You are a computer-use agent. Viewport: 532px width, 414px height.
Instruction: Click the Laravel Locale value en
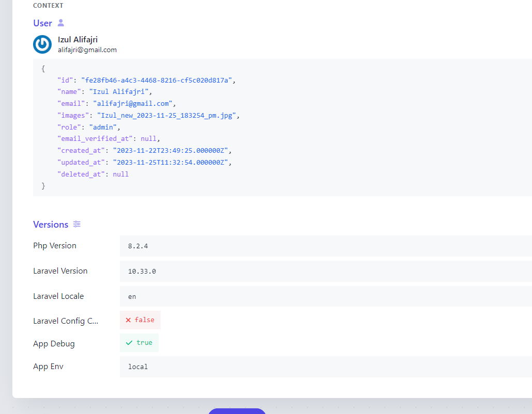tap(132, 297)
